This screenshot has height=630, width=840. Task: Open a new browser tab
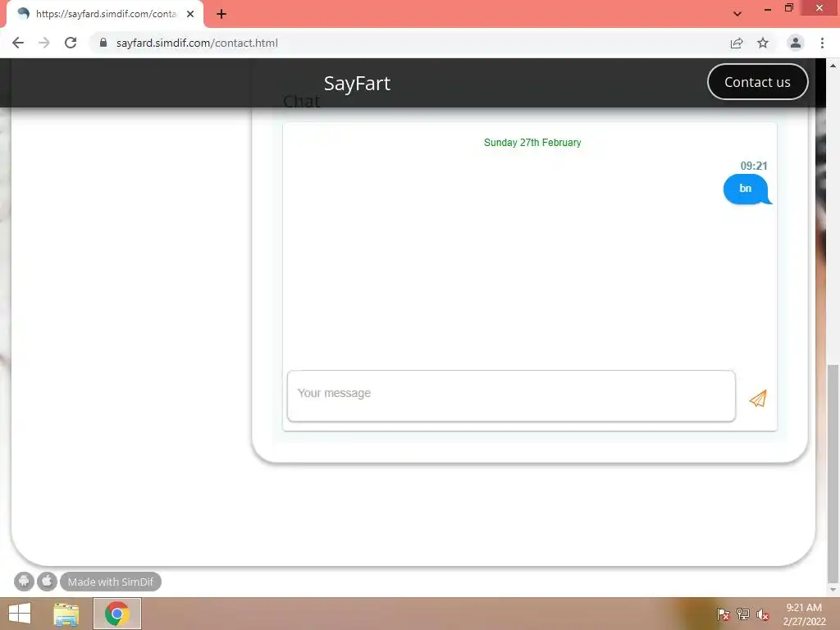[221, 14]
